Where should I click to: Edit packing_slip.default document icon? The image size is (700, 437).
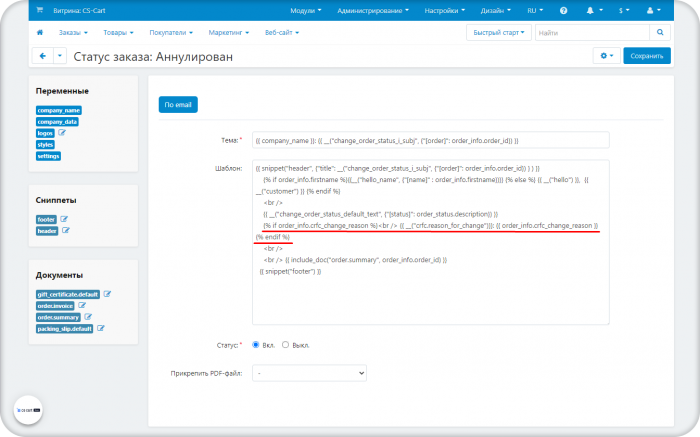(x=100, y=329)
